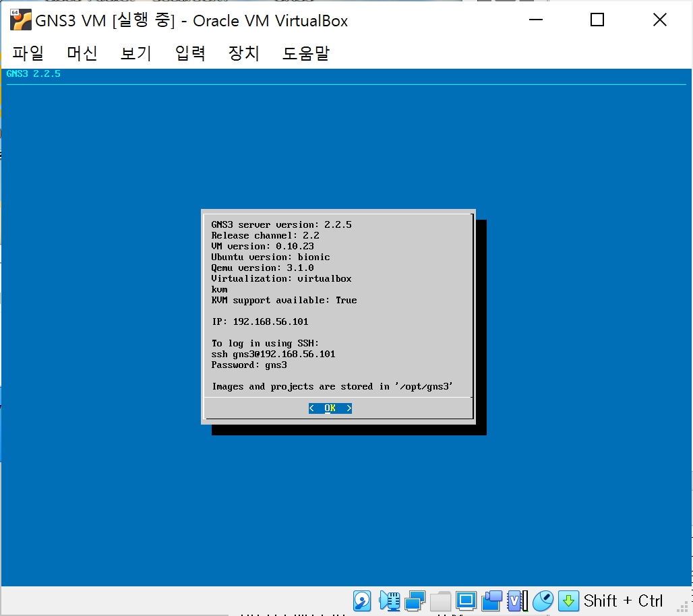Screen dimensions: 693x616
Task: Click the Password: gns3 line
Action: click(249, 365)
